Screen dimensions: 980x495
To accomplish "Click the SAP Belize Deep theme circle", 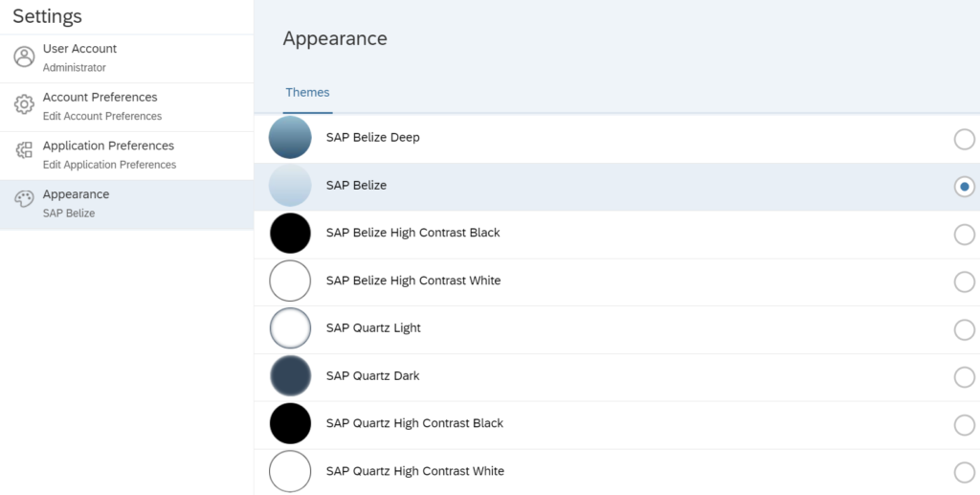I will (x=290, y=138).
